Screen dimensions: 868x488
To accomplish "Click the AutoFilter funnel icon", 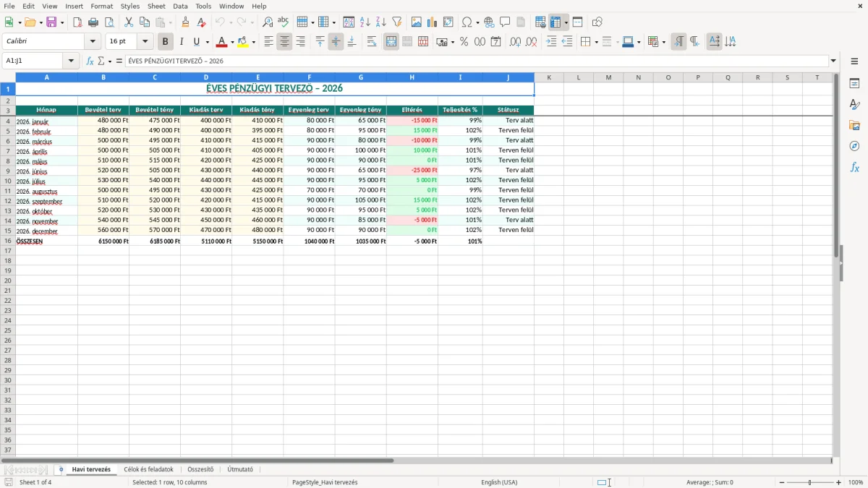I will pos(397,22).
